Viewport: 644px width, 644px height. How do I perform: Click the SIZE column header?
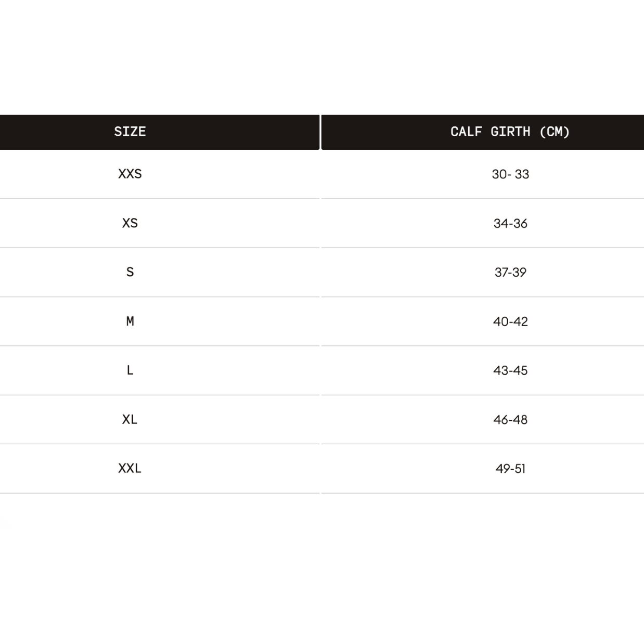[159, 132]
